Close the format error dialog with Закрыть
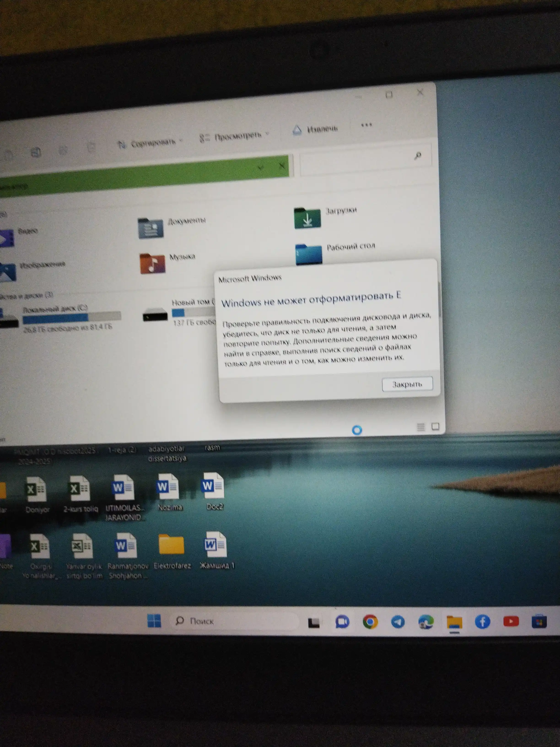Viewport: 560px width, 747px height. coord(407,384)
